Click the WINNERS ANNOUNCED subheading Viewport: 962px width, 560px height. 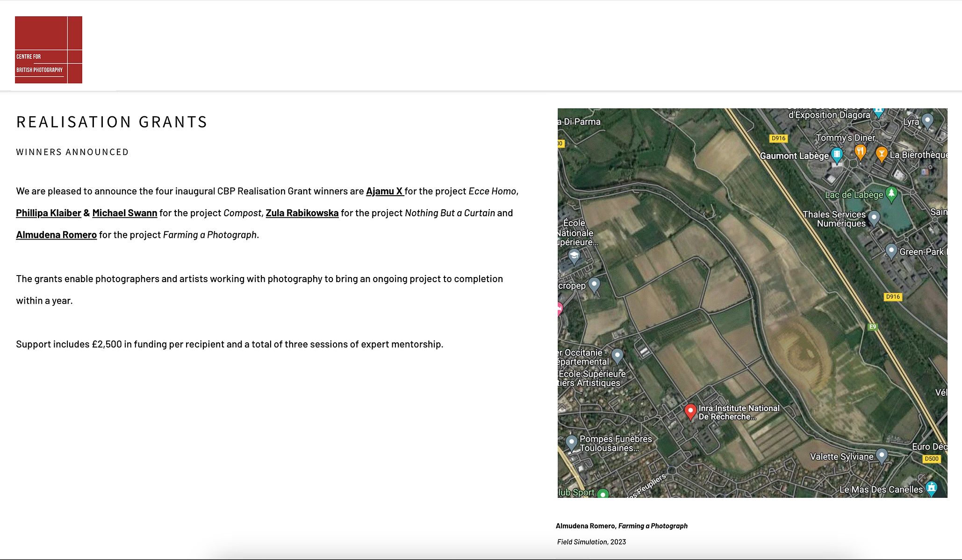72,152
